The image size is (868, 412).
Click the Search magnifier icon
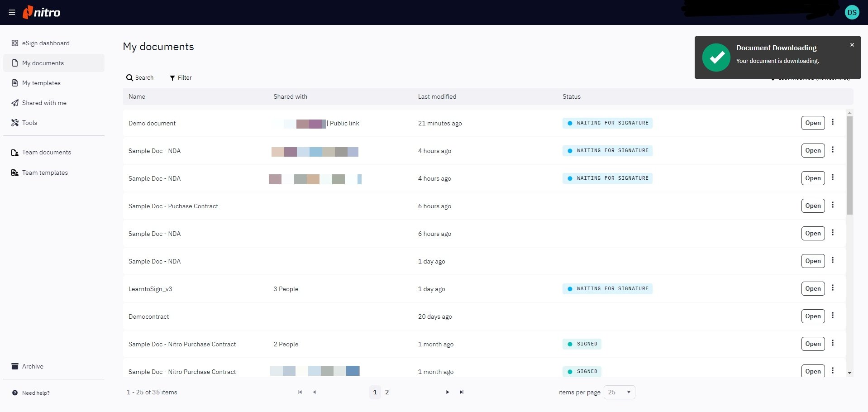click(129, 78)
